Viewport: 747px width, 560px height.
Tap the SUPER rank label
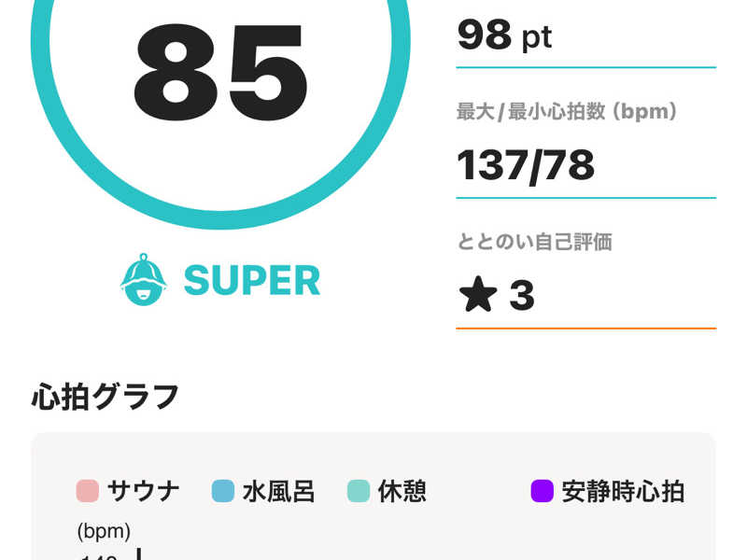tap(252, 281)
